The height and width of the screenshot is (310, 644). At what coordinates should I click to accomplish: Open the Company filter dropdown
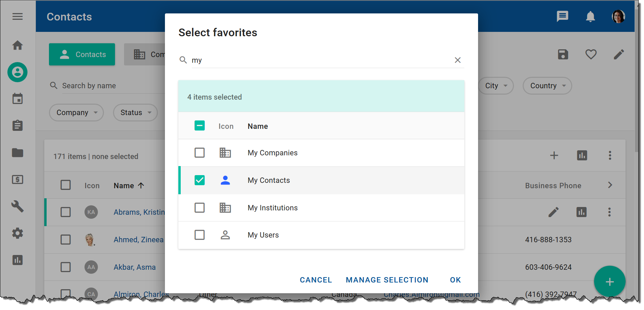pos(76,113)
